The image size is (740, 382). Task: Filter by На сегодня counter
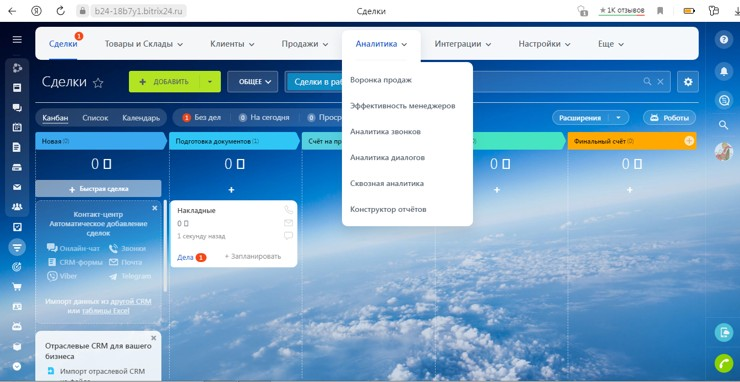pyautogui.click(x=264, y=118)
